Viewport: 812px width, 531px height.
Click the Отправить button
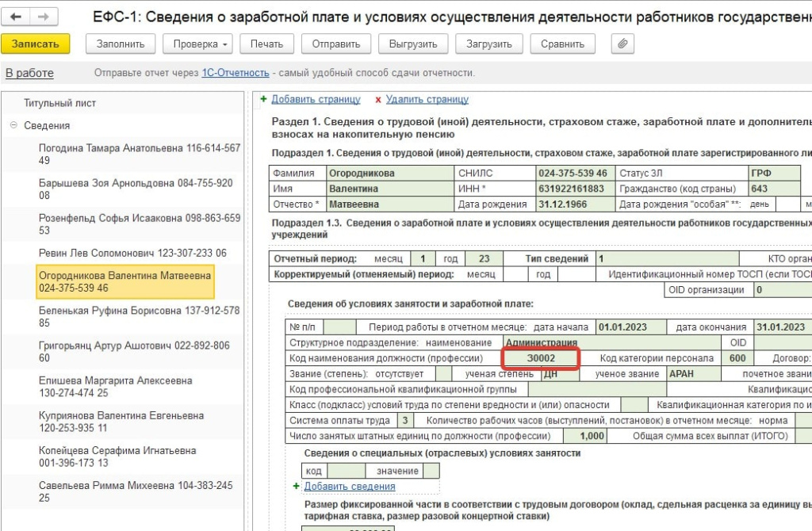[337, 44]
